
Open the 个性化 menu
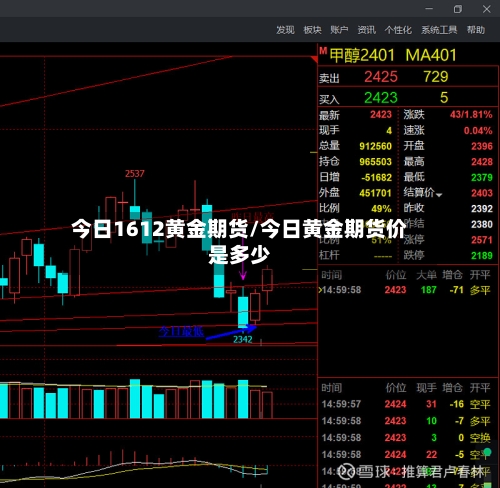click(x=398, y=30)
